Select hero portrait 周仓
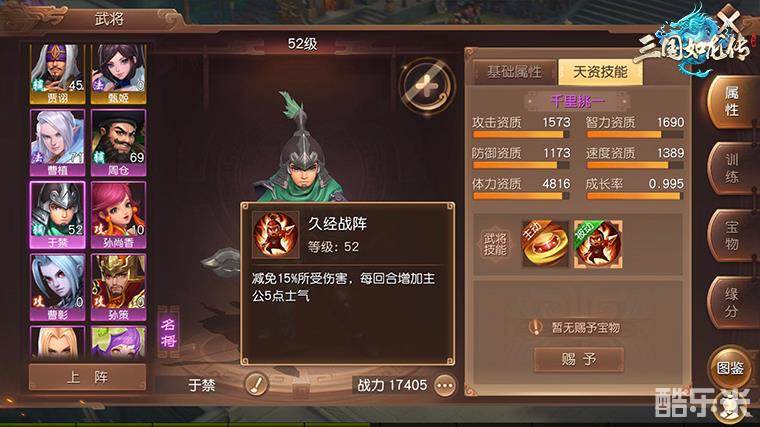The image size is (760, 427). pos(118,143)
